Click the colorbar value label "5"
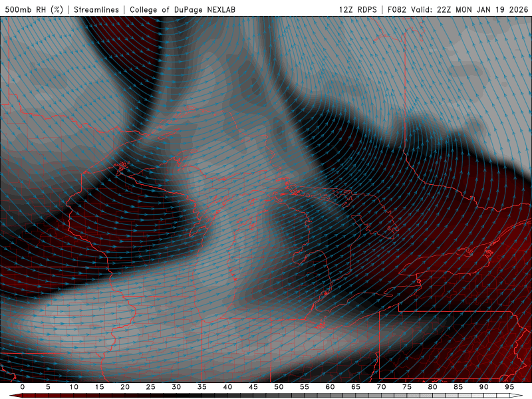Viewport: 532px width, 399px height. coord(48,387)
